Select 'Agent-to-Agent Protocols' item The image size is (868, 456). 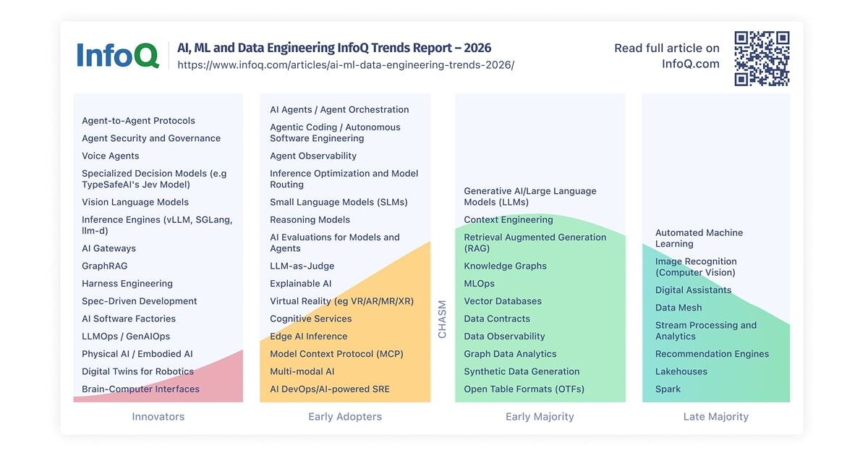[x=138, y=121]
